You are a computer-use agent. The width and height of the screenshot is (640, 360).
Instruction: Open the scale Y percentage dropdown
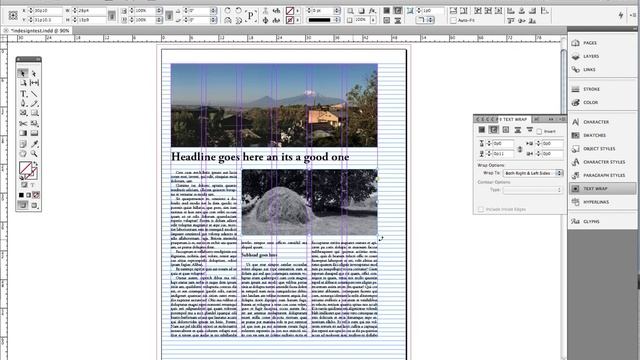[x=159, y=20]
